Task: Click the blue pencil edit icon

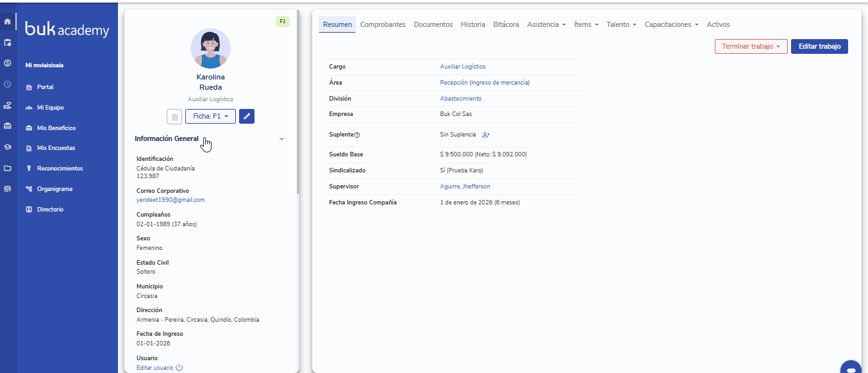Action: (247, 116)
